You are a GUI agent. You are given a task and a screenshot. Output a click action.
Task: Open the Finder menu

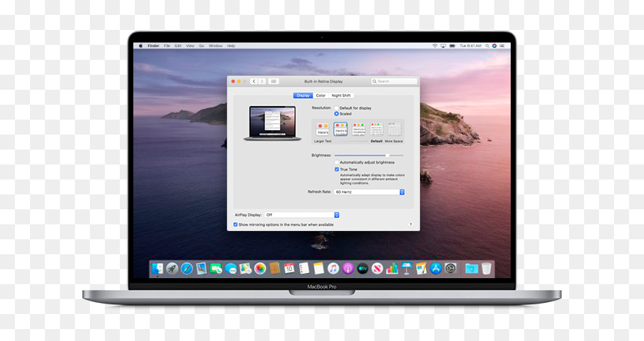point(154,46)
